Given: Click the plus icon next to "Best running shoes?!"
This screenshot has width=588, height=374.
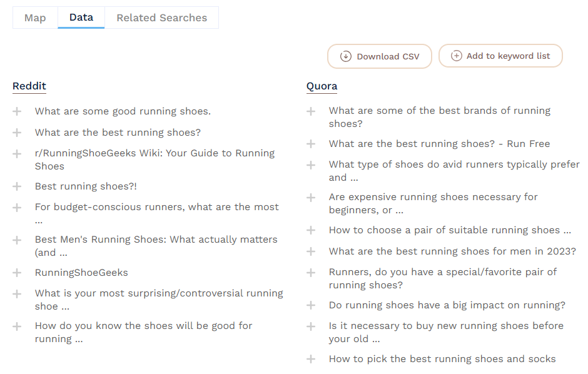Looking at the screenshot, I should click(x=16, y=186).
